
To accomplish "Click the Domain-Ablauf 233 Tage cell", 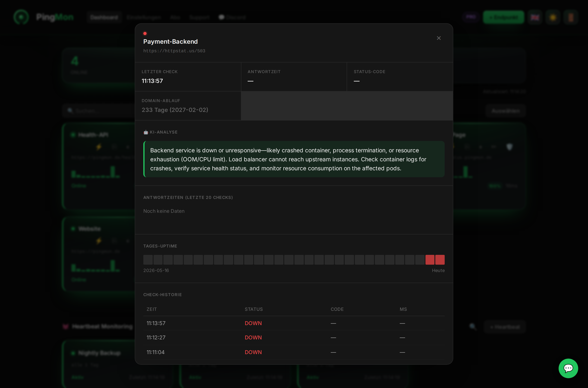I will 188,106.
